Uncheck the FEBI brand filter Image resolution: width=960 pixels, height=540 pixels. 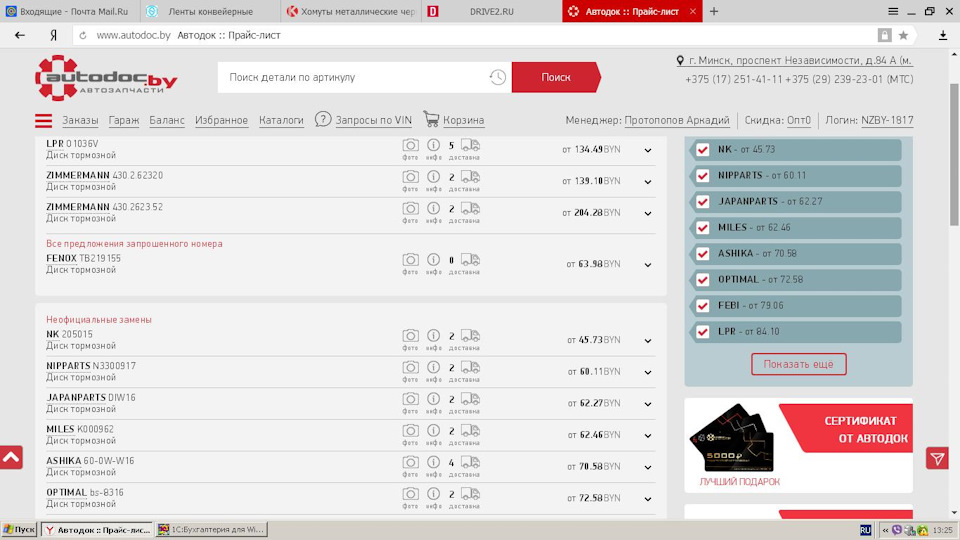[x=703, y=306]
